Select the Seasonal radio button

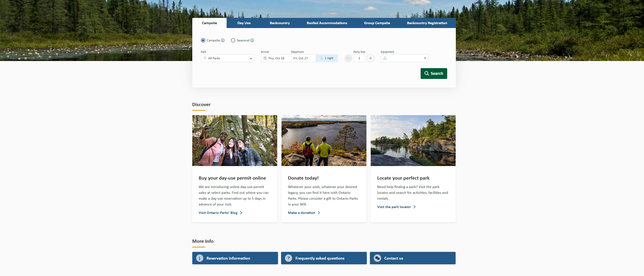233,40
